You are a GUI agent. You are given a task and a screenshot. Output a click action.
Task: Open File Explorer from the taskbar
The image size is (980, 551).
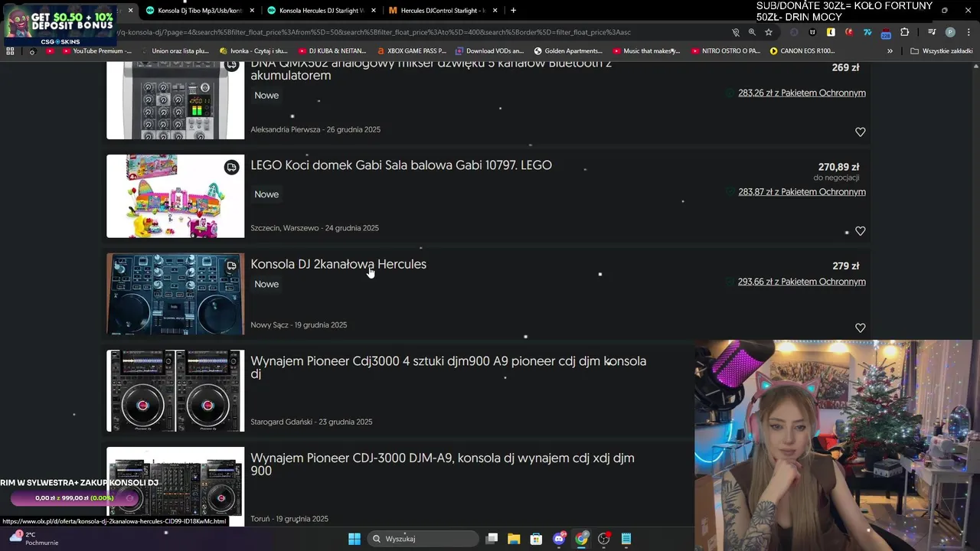pyautogui.click(x=514, y=539)
